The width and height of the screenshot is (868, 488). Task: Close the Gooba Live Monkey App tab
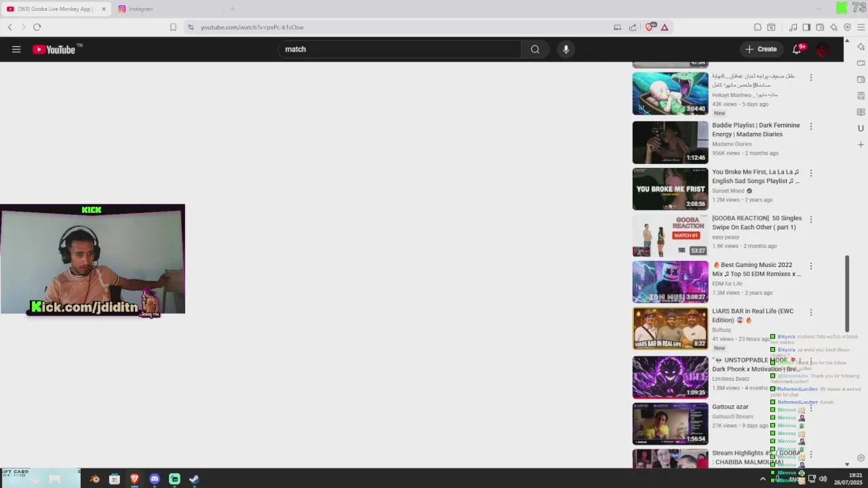pyautogui.click(x=104, y=9)
